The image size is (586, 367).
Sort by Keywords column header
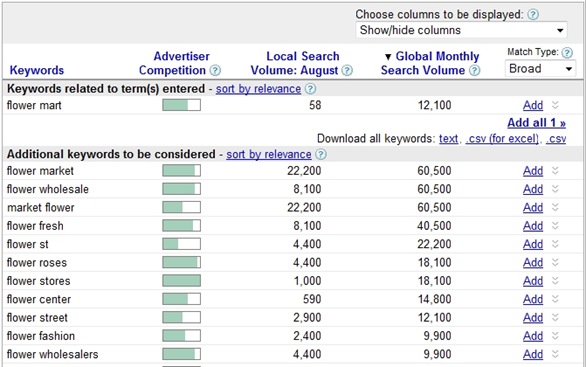37,70
